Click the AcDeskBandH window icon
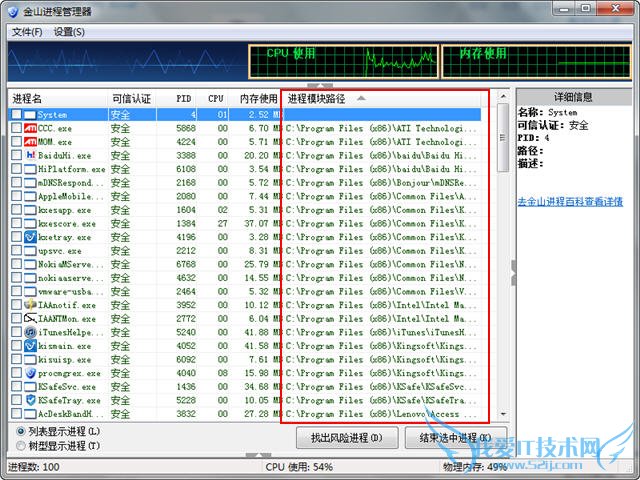 click(x=30, y=414)
